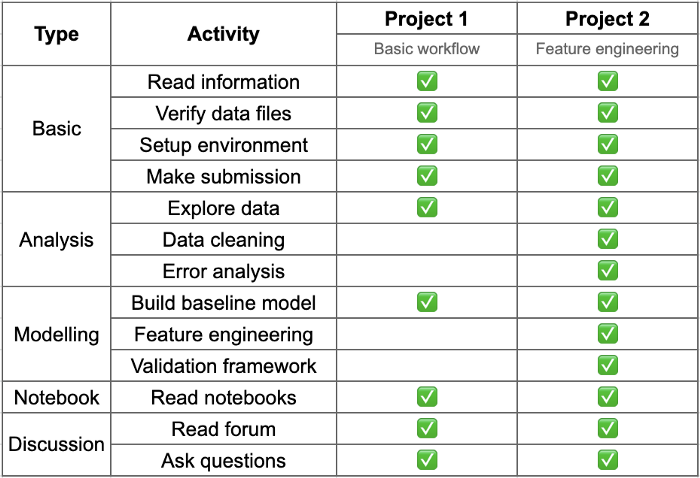Click Explore data checkmark under Project 1
The height and width of the screenshot is (478, 700).
(427, 208)
